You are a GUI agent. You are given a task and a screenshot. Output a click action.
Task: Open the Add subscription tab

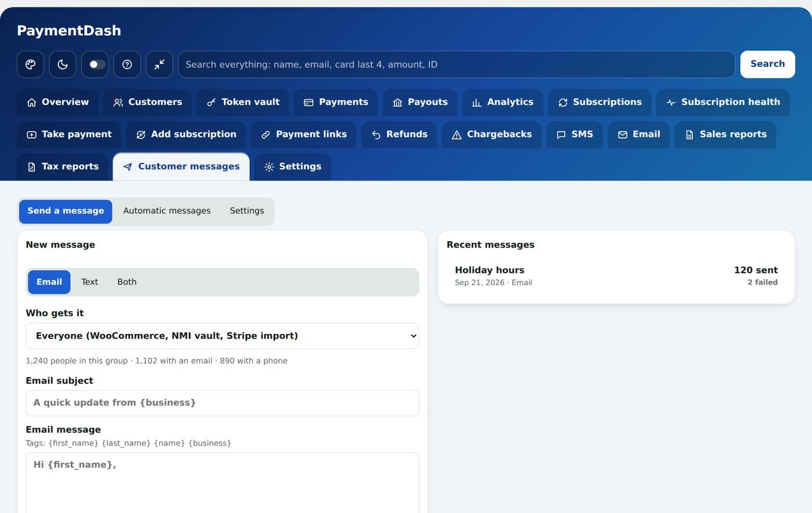(x=186, y=134)
